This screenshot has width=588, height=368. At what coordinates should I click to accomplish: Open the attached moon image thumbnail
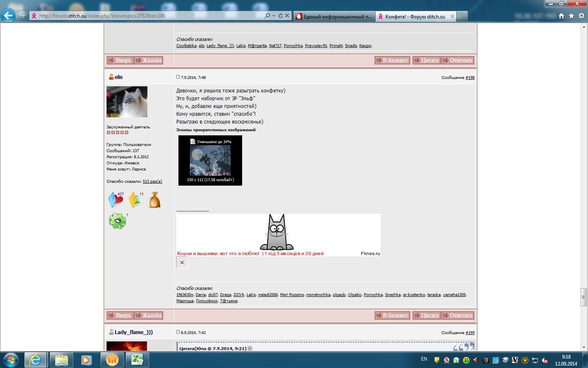pos(210,161)
